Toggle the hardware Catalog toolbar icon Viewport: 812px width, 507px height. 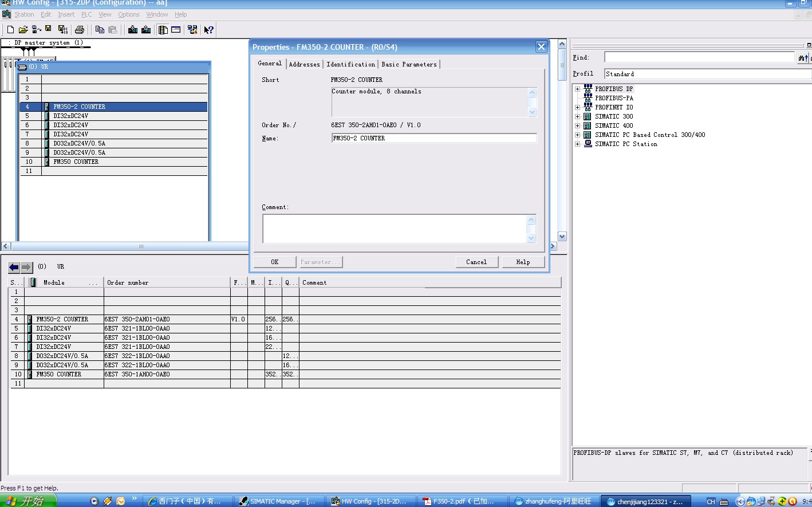click(163, 30)
